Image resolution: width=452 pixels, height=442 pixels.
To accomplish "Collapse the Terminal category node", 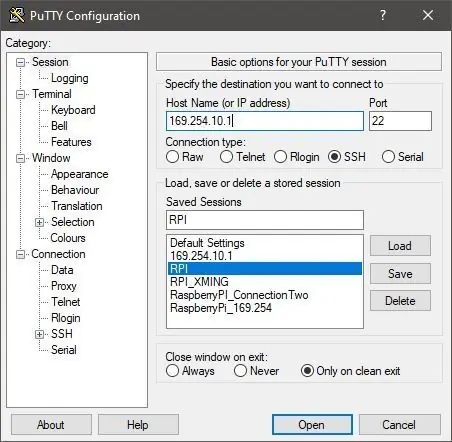I will tap(21, 94).
